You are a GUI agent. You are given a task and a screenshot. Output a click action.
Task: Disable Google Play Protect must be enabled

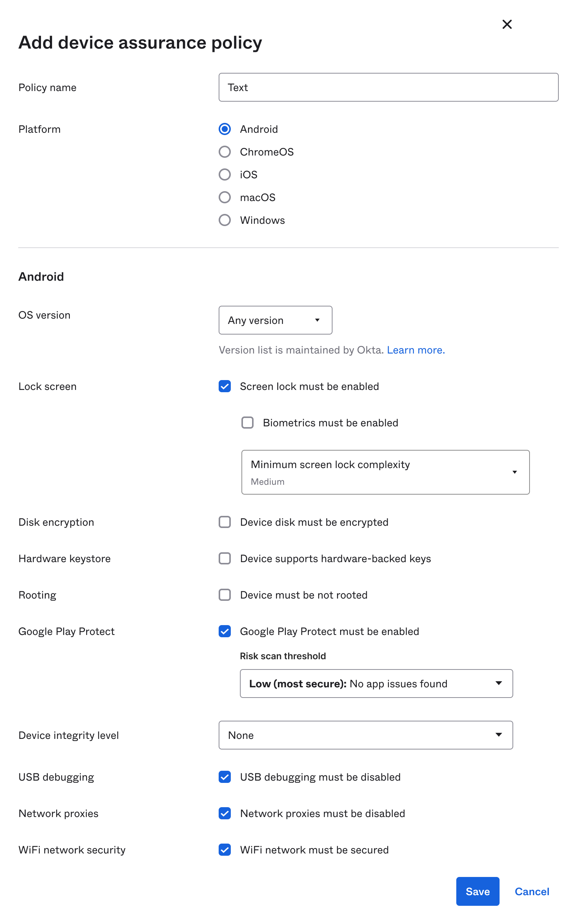click(x=225, y=631)
